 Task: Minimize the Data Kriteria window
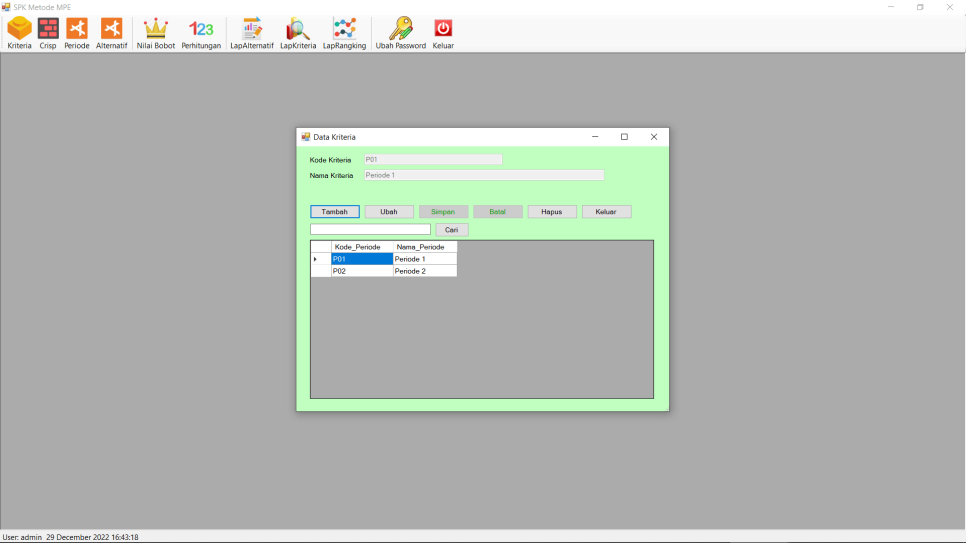click(x=595, y=137)
